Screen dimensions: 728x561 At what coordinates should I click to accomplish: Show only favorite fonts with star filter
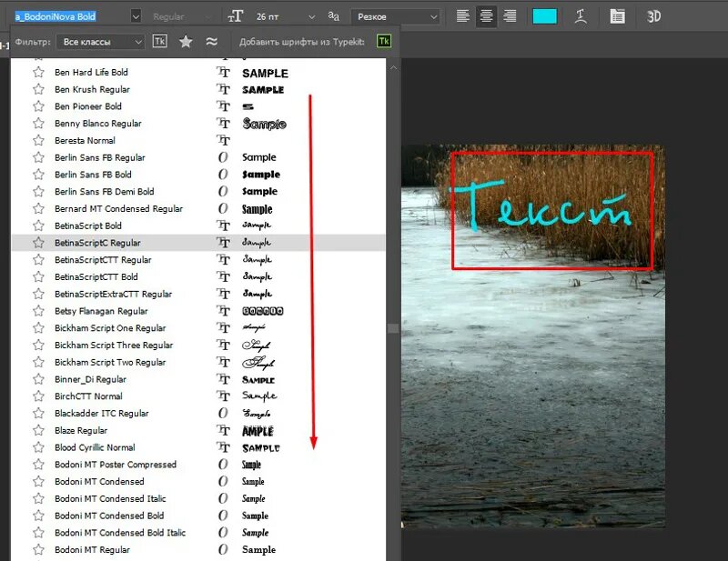coord(186,41)
